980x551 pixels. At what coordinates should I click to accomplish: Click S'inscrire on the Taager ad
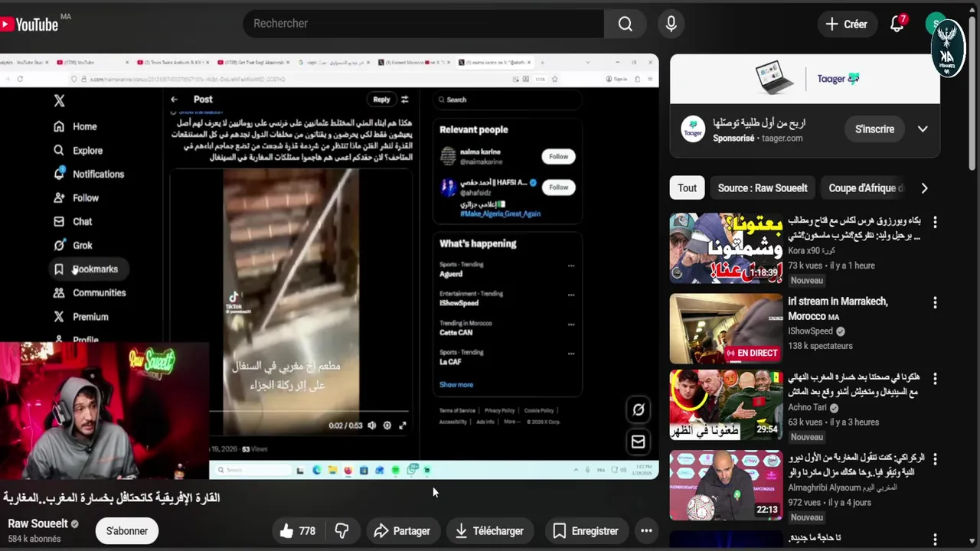tap(874, 129)
